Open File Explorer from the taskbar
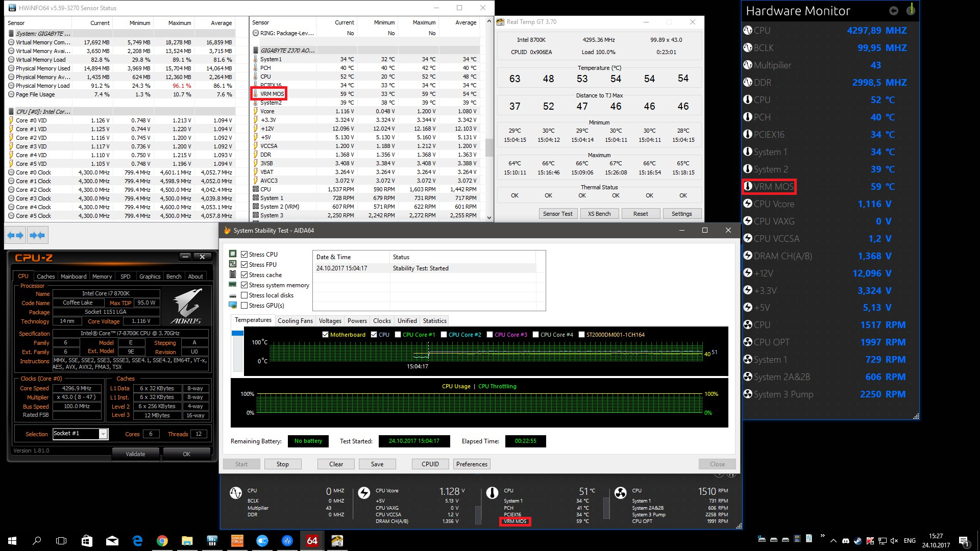980x551 pixels. point(187,541)
